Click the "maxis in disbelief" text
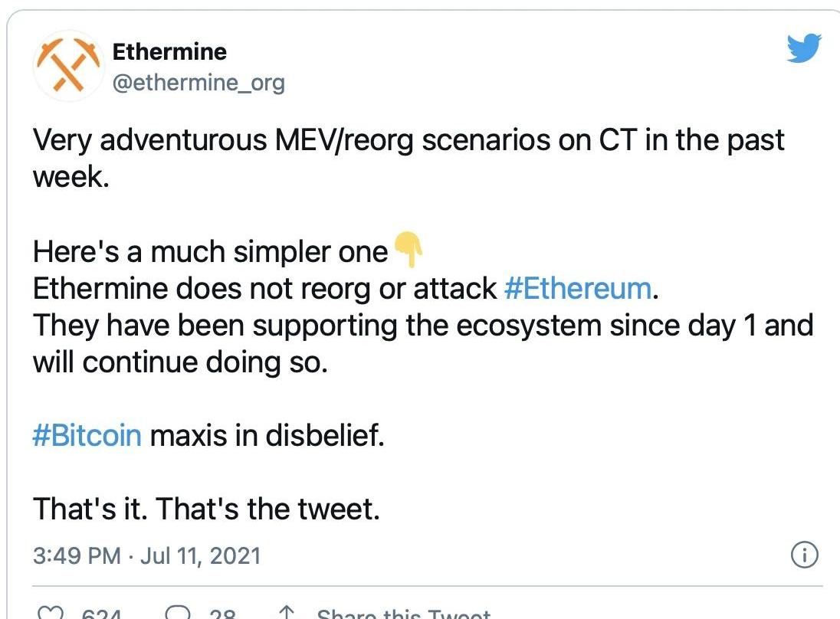This screenshot has height=619, width=840. (x=267, y=435)
